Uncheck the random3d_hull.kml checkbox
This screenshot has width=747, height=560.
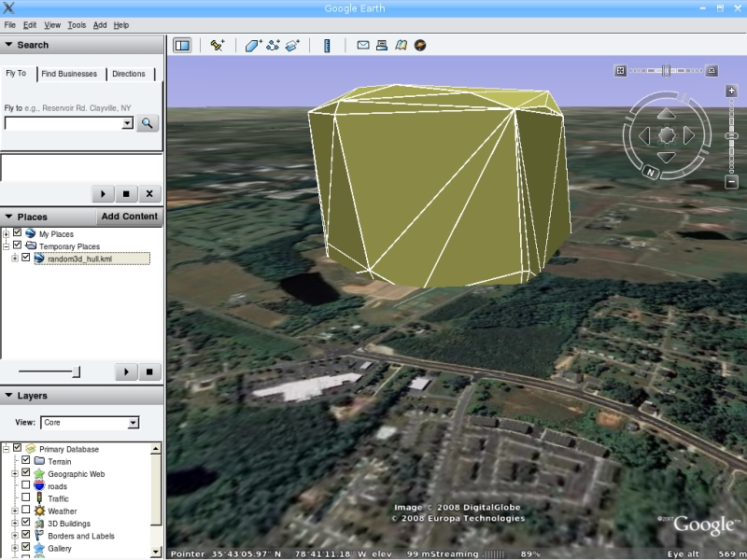coord(26,258)
